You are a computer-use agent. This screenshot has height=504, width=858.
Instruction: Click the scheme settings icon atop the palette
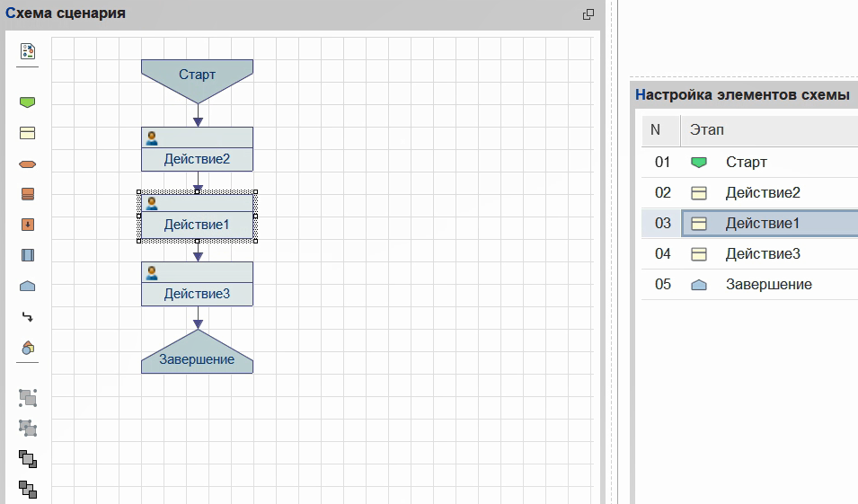(28, 51)
